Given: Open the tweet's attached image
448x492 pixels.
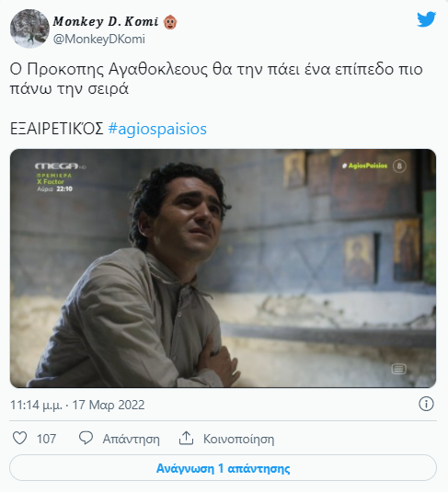Looking at the screenshot, I should [223, 269].
